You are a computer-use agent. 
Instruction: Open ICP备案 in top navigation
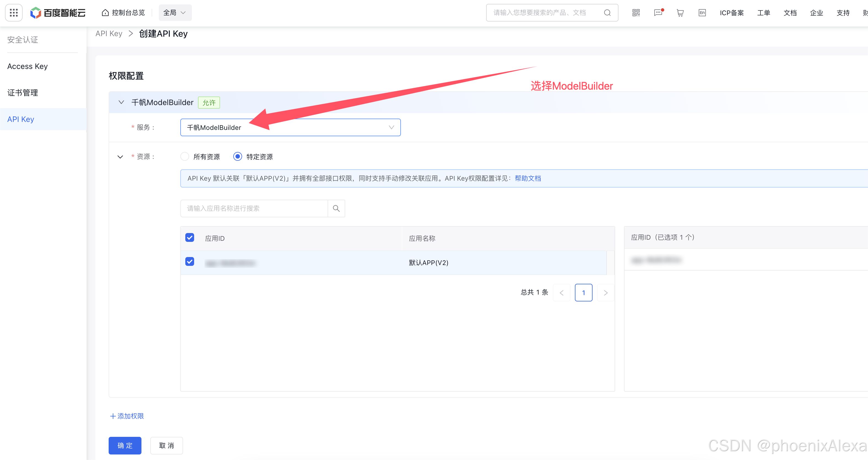[732, 13]
